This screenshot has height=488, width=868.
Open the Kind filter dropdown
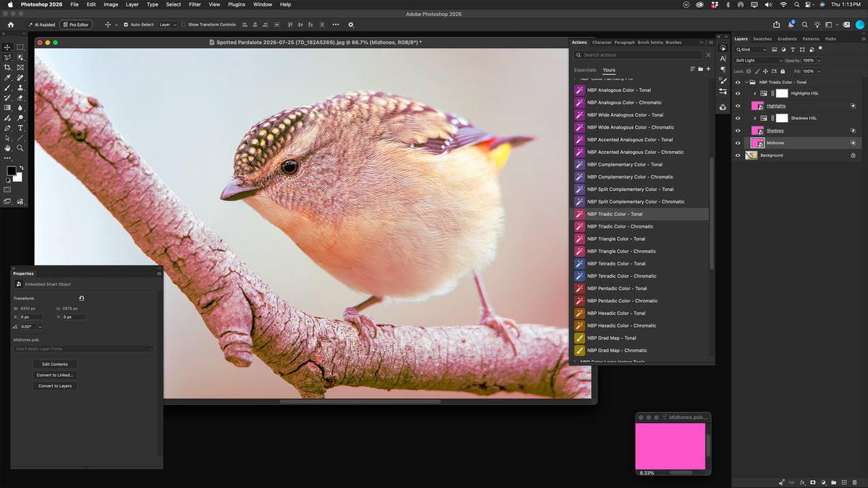pyautogui.click(x=752, y=50)
